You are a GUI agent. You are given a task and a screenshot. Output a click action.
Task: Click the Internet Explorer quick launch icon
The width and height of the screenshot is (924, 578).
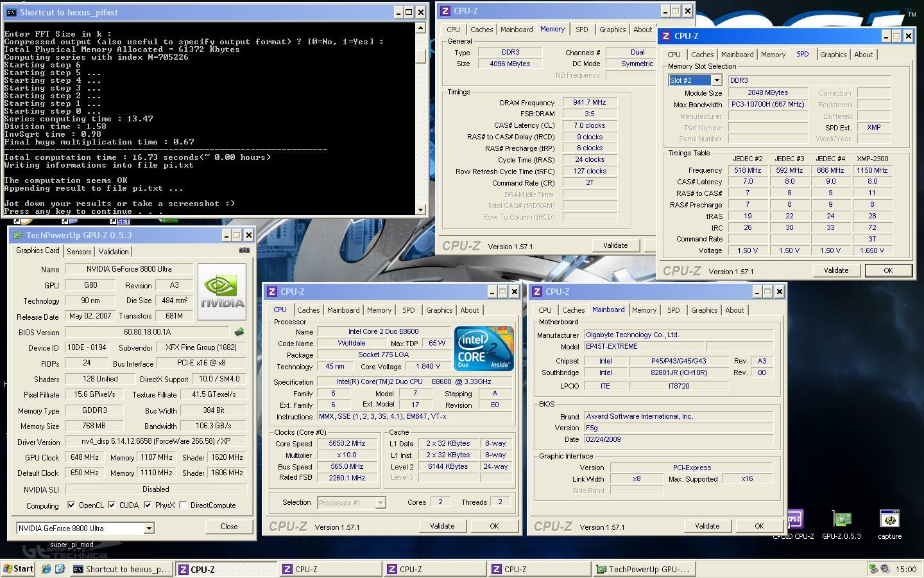46,569
